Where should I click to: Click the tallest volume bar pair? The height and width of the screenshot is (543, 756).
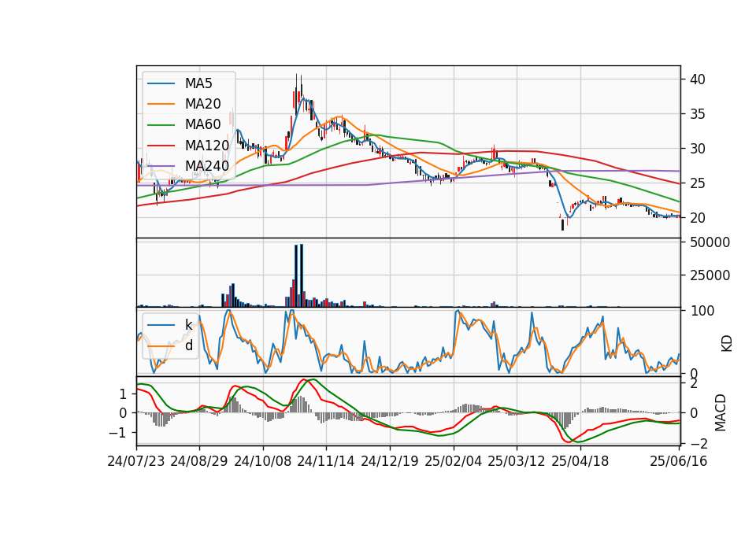[299, 275]
